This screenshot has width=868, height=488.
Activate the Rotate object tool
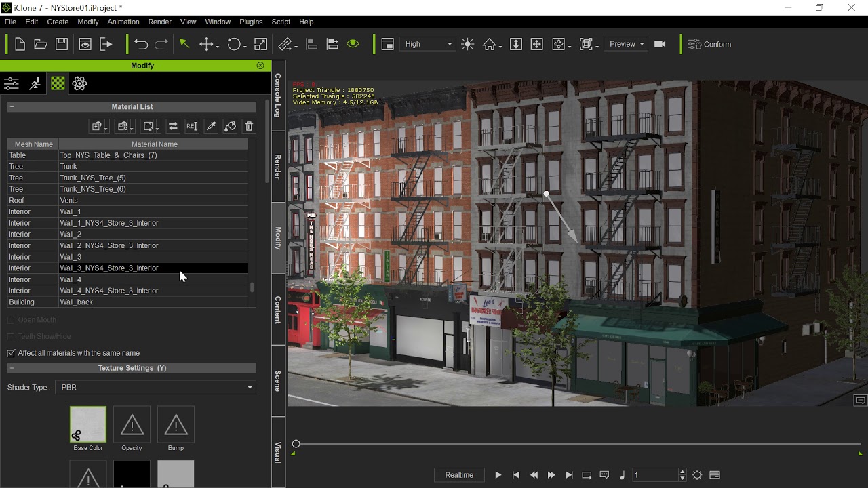click(234, 44)
